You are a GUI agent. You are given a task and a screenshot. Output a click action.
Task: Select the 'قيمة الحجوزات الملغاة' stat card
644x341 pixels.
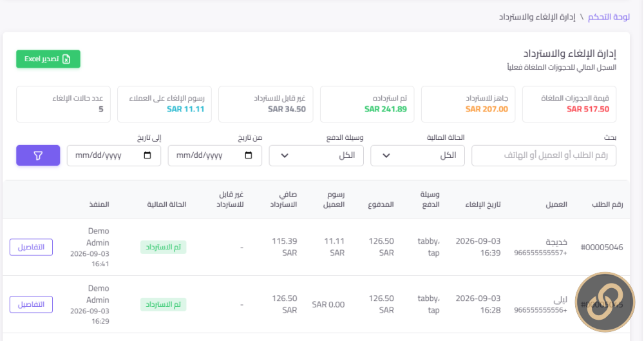click(569, 104)
